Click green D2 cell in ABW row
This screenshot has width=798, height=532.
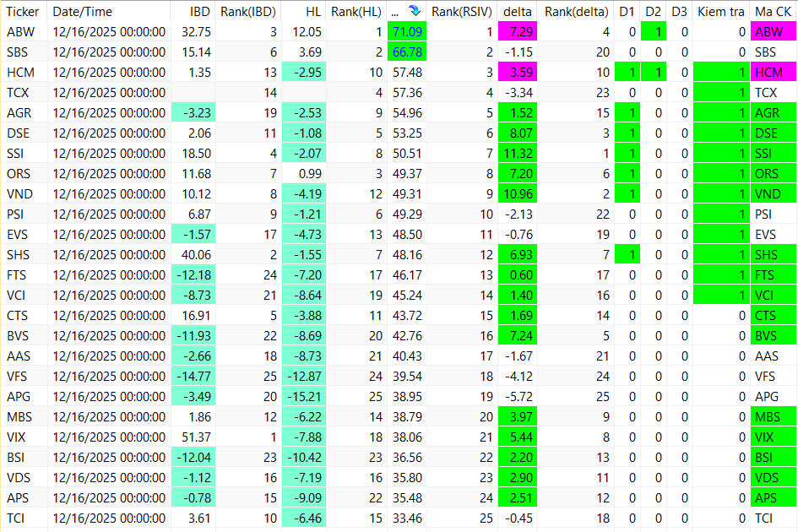(x=653, y=31)
